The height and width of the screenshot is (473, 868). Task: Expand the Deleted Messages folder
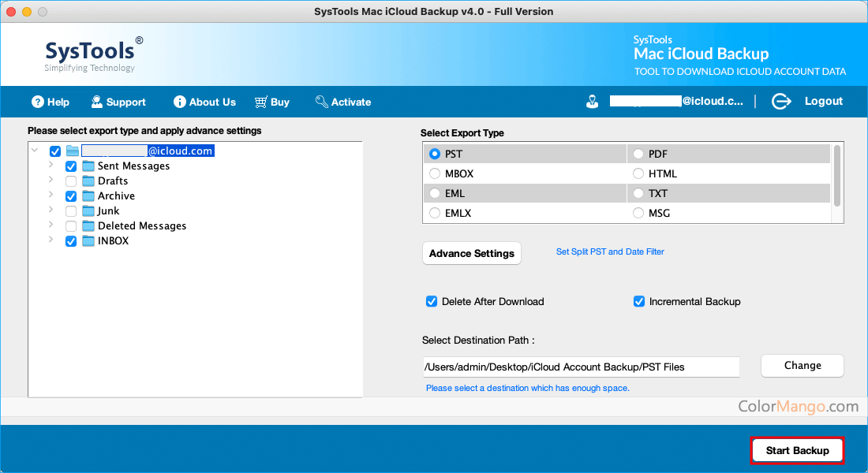(51, 224)
